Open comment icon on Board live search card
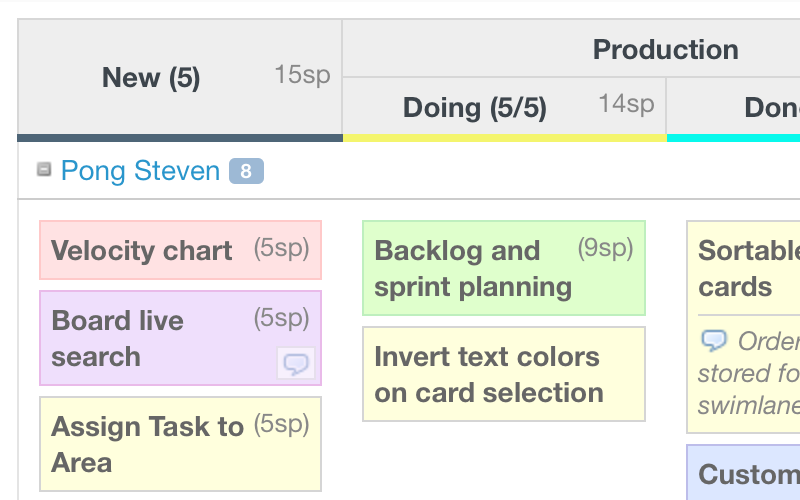Image resolution: width=800 pixels, height=500 pixels. (x=295, y=364)
